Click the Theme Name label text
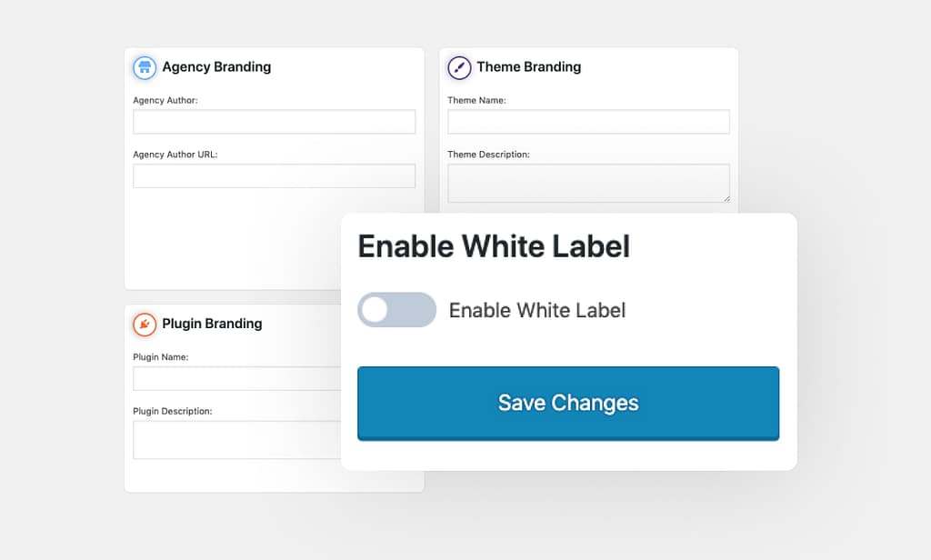The height and width of the screenshot is (560, 931). click(476, 100)
